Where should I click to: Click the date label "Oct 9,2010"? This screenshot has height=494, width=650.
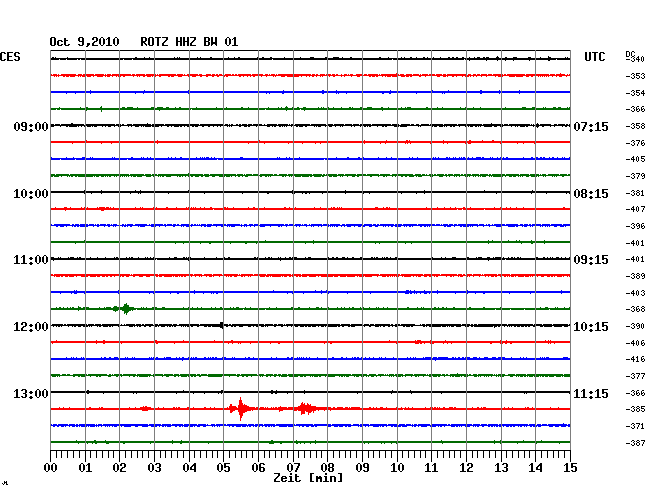coord(84,42)
